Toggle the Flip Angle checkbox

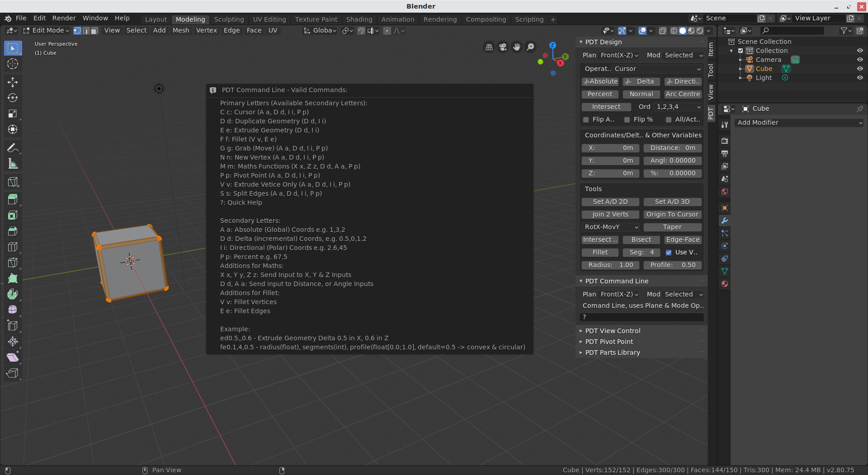point(586,120)
